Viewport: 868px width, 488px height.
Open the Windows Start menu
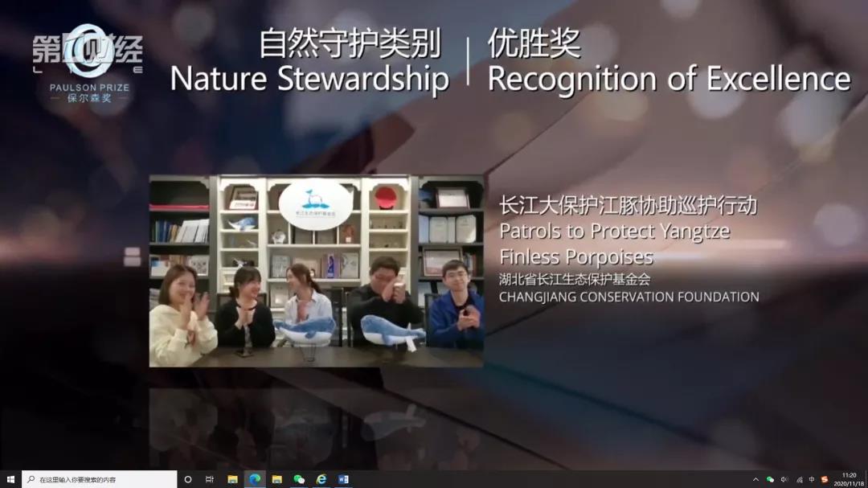point(10,479)
